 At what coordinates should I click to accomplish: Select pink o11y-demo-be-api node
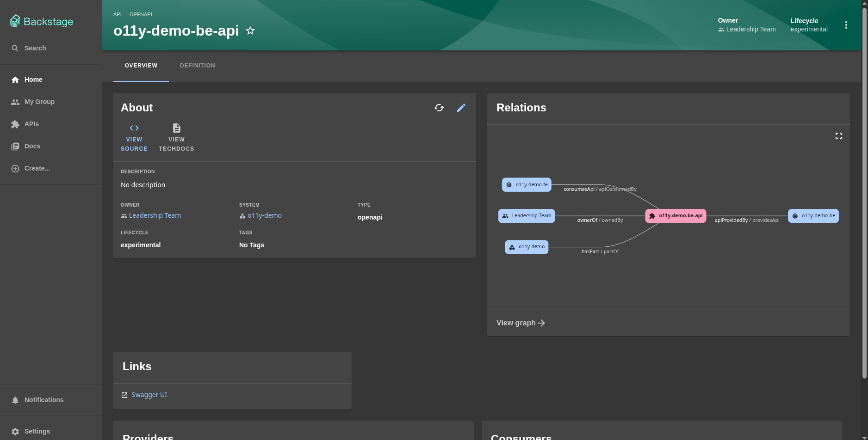tap(676, 216)
